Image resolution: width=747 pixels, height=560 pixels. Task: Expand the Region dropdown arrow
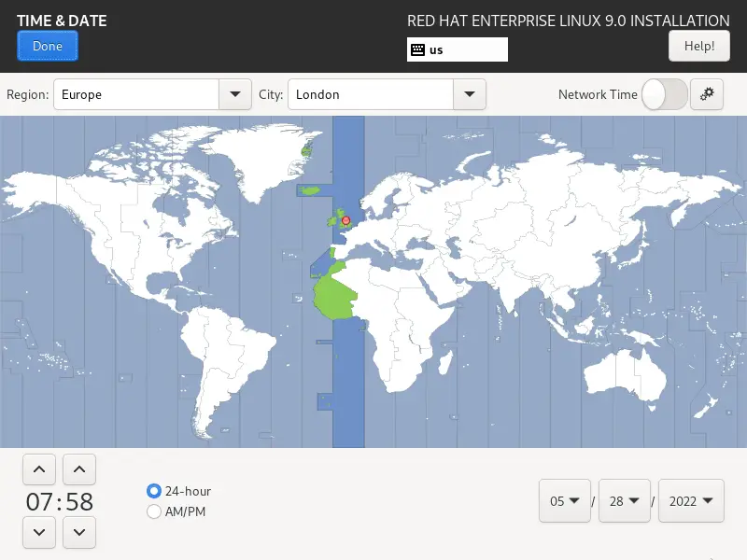coord(235,94)
